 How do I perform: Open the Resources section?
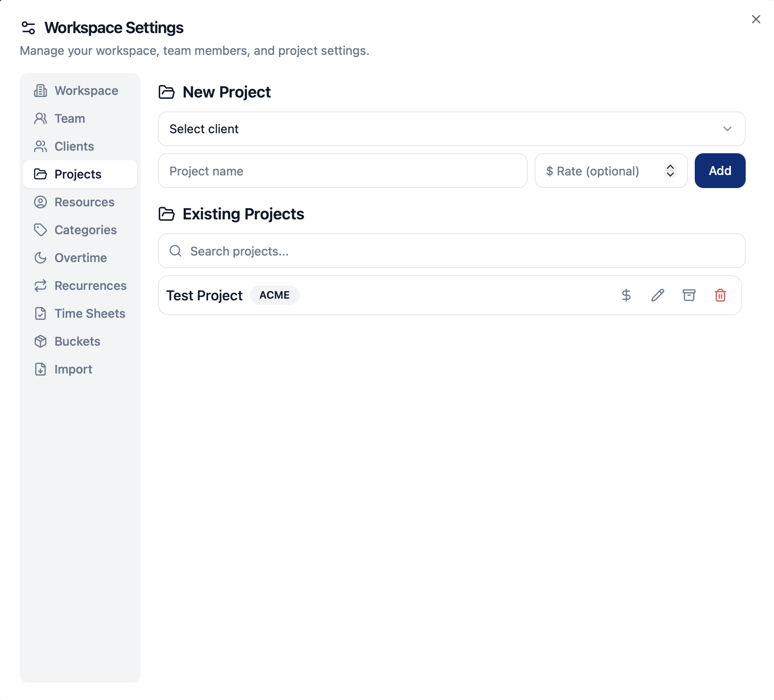tap(80, 202)
